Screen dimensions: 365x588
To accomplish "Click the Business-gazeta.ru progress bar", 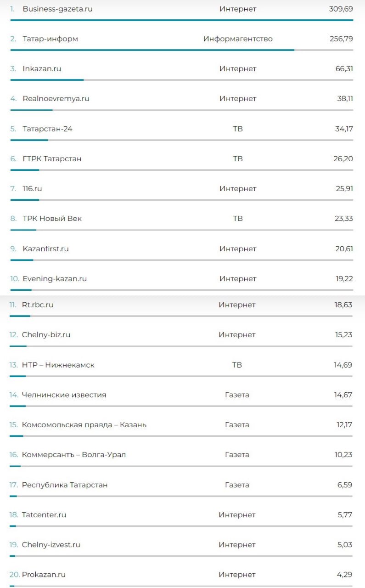I will [x=182, y=20].
